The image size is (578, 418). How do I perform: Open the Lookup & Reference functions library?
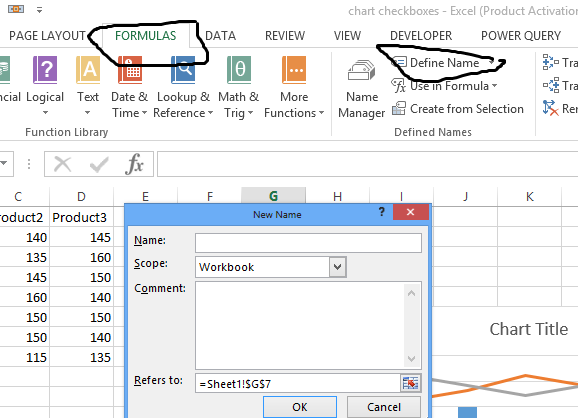(x=183, y=87)
